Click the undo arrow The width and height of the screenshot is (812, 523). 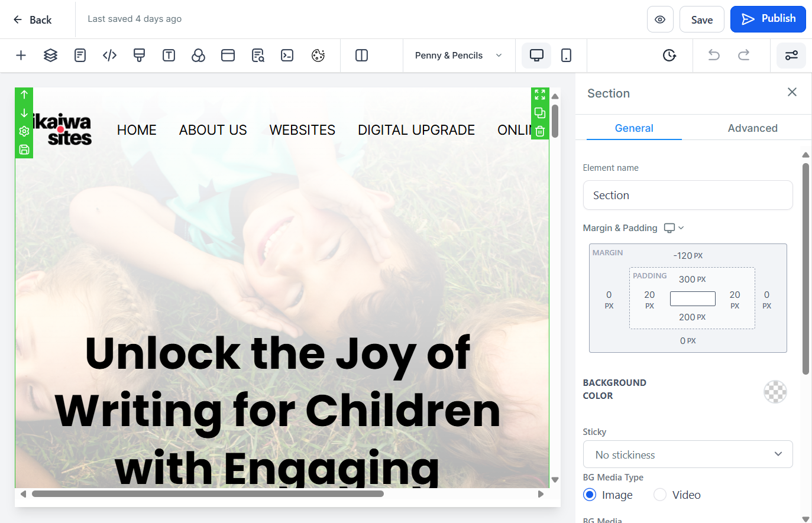coord(714,55)
